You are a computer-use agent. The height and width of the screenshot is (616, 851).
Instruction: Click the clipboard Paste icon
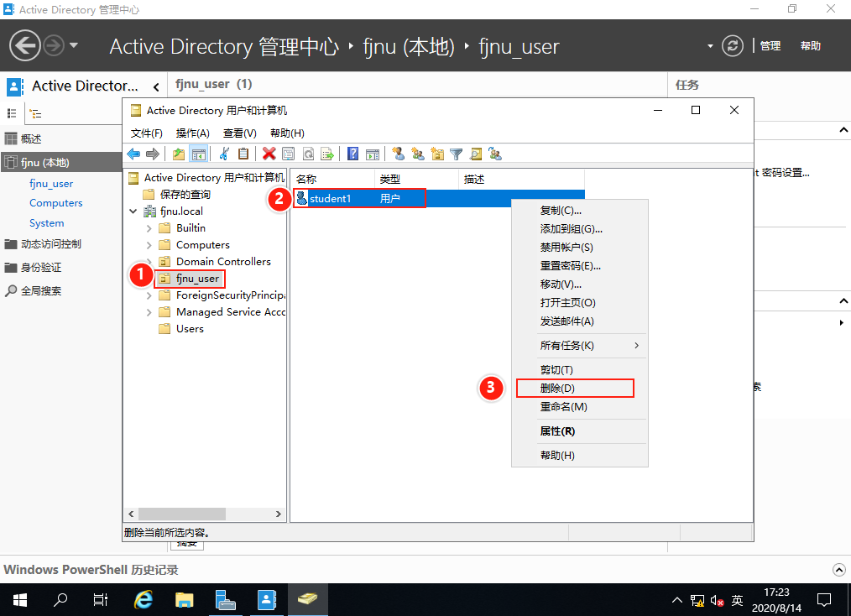pyautogui.click(x=243, y=154)
